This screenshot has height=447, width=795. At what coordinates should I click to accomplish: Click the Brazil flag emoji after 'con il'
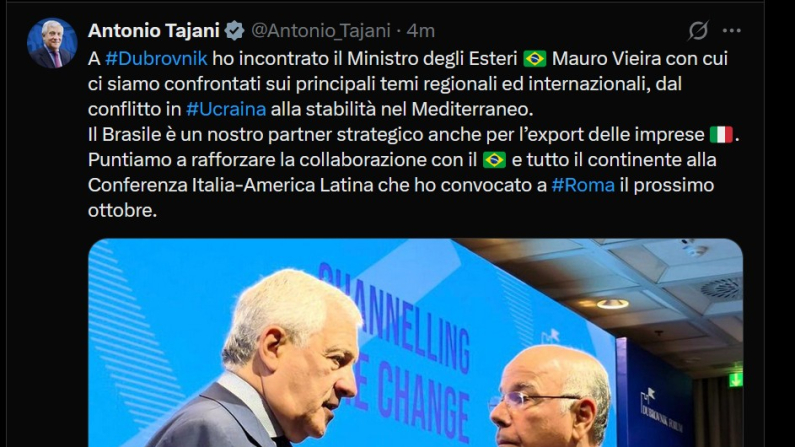pos(494,160)
